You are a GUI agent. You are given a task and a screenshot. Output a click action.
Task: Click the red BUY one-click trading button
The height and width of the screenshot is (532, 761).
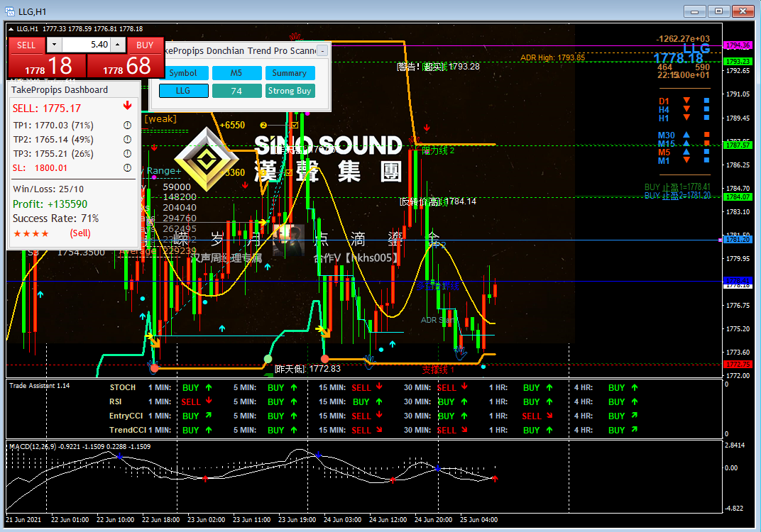pos(145,45)
